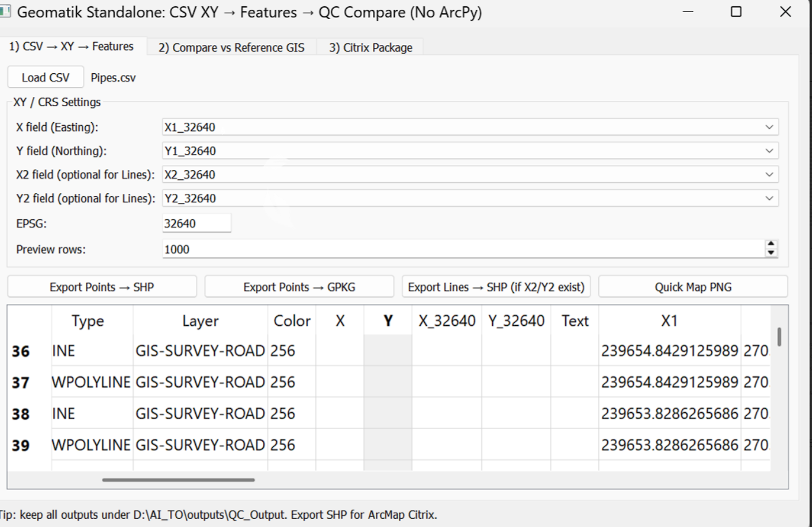Select row header 36

coord(21,351)
